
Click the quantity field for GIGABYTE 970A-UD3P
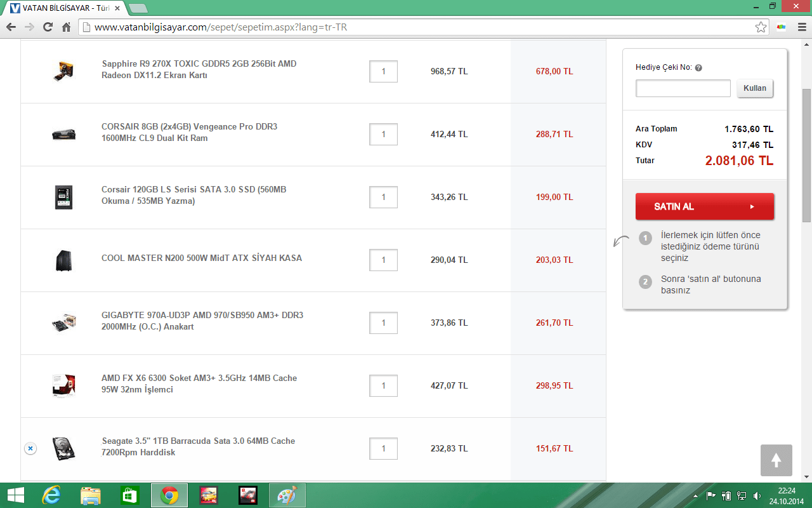pos(384,323)
